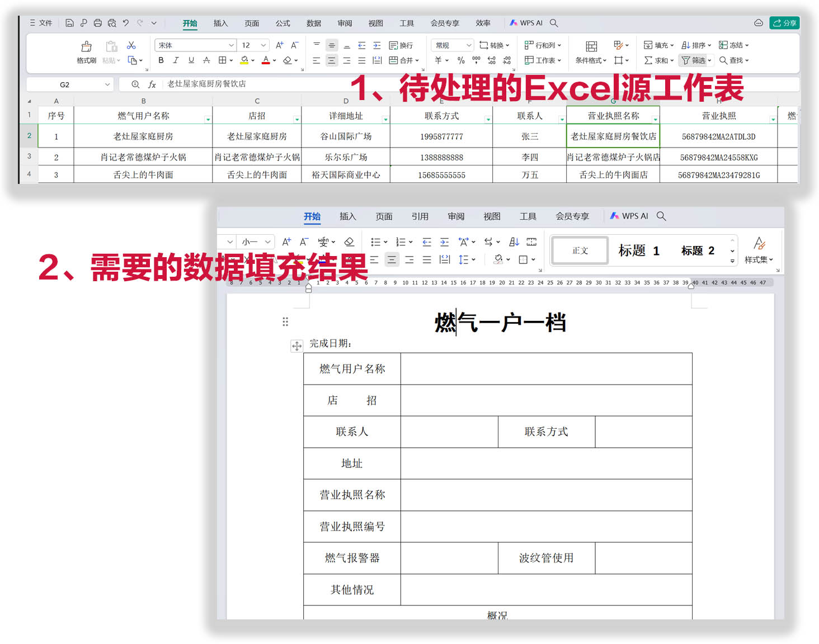Click the Cut scissors icon
The width and height of the screenshot is (819, 644).
click(131, 45)
